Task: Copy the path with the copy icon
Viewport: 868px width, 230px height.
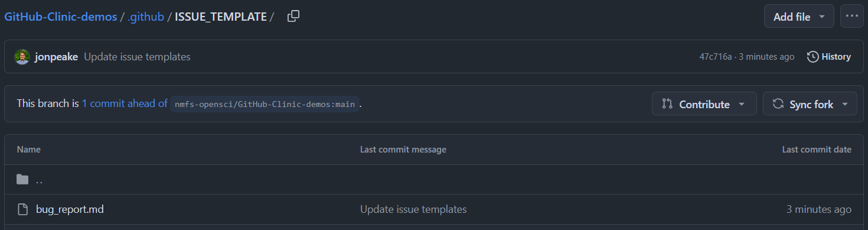Action: coord(293,17)
